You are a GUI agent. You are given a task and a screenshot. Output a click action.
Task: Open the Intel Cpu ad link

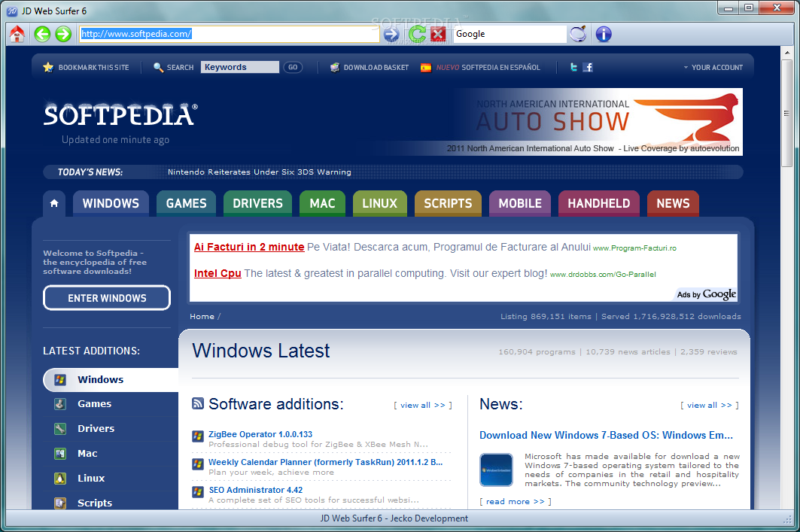pos(217,273)
